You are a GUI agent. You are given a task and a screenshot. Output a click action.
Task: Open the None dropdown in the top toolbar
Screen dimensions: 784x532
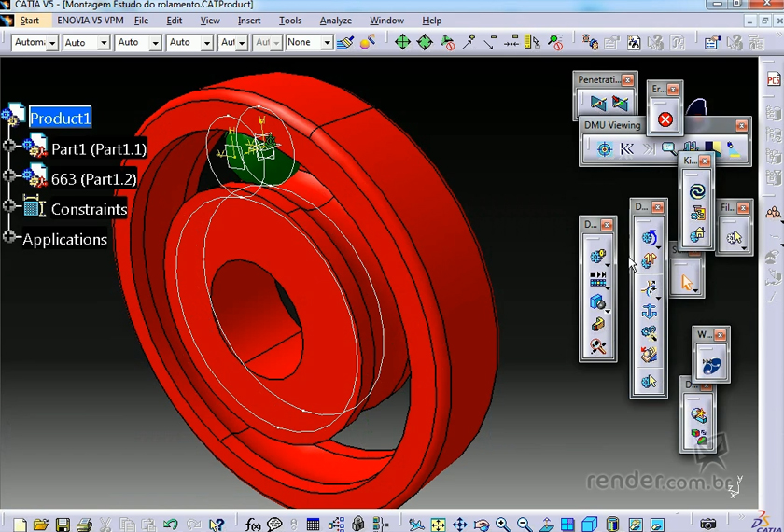point(327,43)
